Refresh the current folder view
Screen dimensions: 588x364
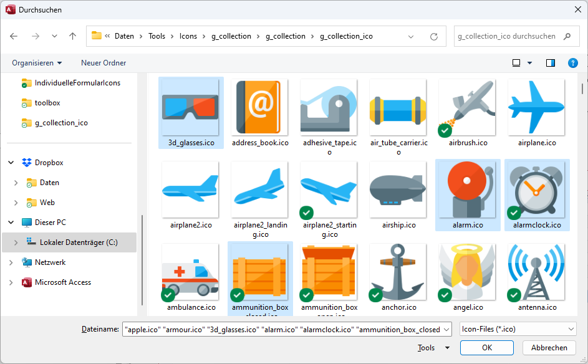(434, 36)
